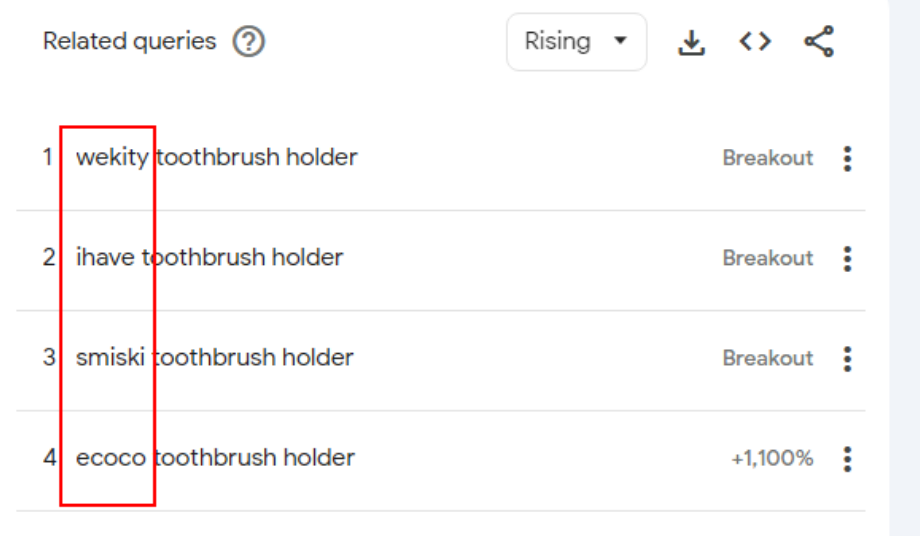Open the ecoco toothbrush holder query

[x=215, y=458]
